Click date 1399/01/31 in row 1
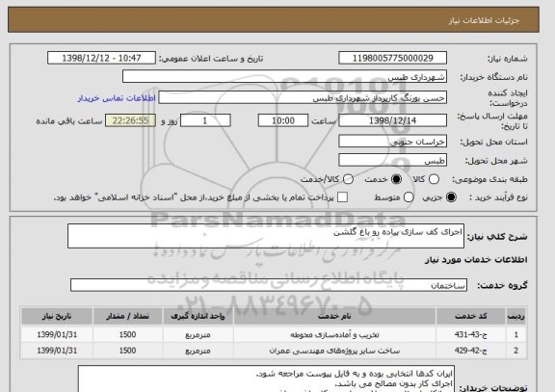The height and width of the screenshot is (392, 555). (57, 334)
